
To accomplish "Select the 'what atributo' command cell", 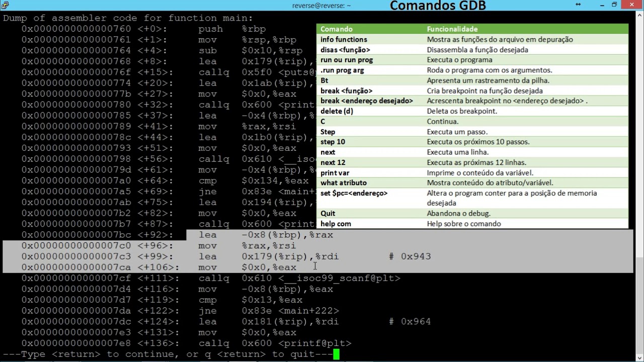I will point(343,183).
